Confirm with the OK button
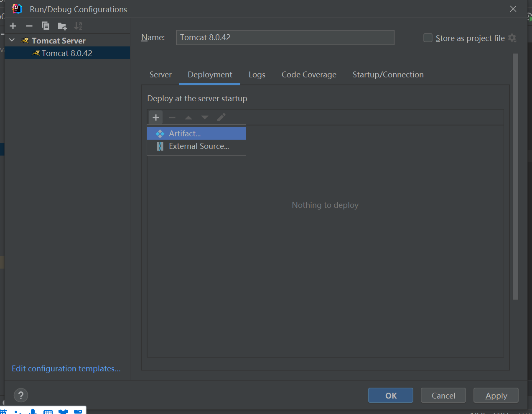This screenshot has height=414, width=532. click(x=391, y=396)
